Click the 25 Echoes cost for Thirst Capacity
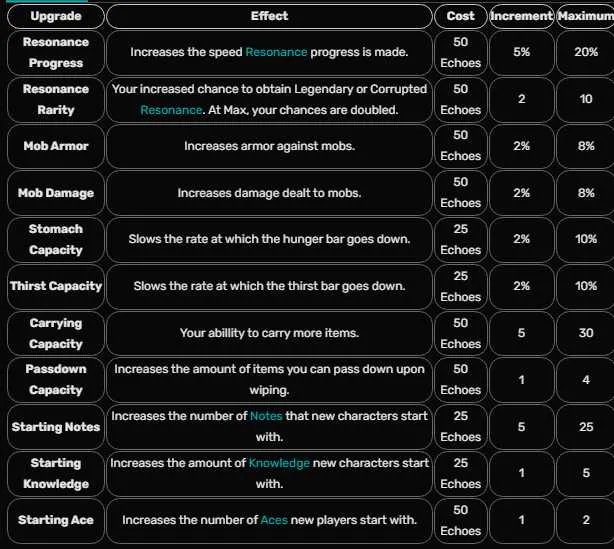 pos(460,286)
